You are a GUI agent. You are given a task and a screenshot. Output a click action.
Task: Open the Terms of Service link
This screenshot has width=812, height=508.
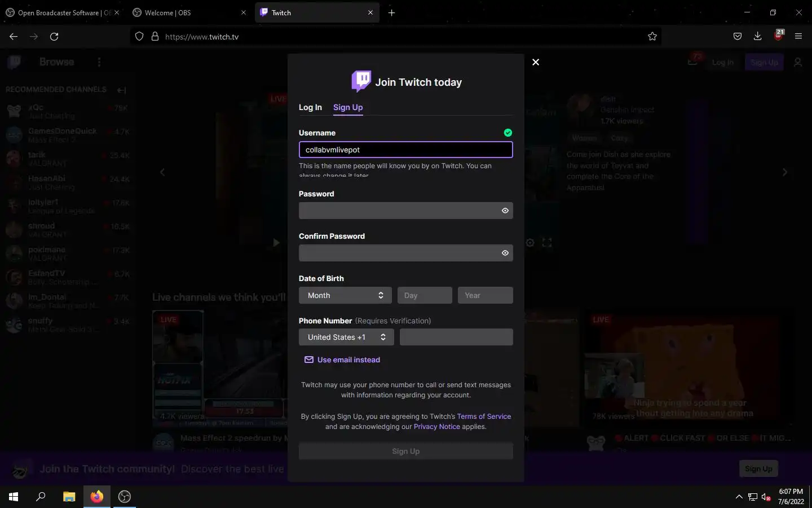click(x=484, y=417)
